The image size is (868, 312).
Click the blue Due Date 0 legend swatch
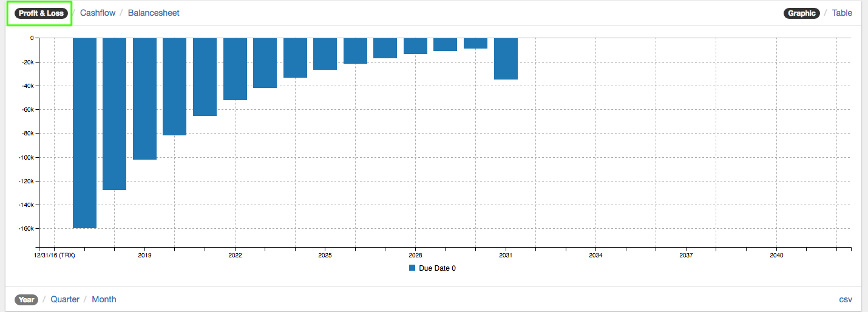pos(412,268)
